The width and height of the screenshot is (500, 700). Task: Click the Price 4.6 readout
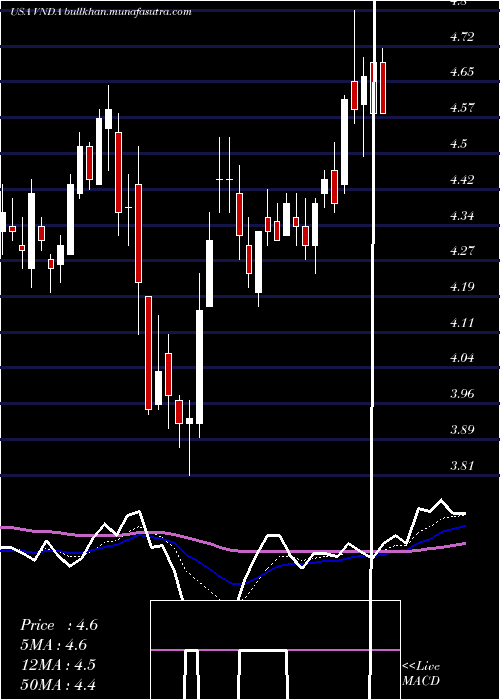click(x=59, y=625)
